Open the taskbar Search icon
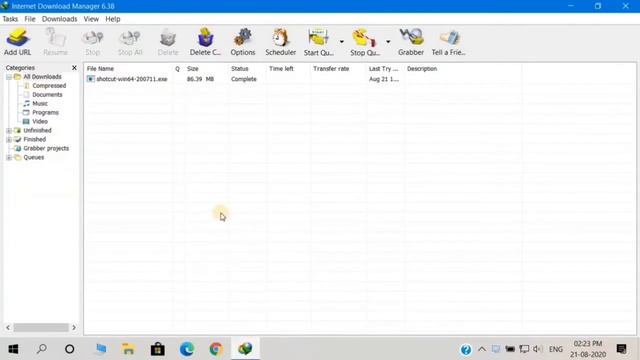 [41, 349]
